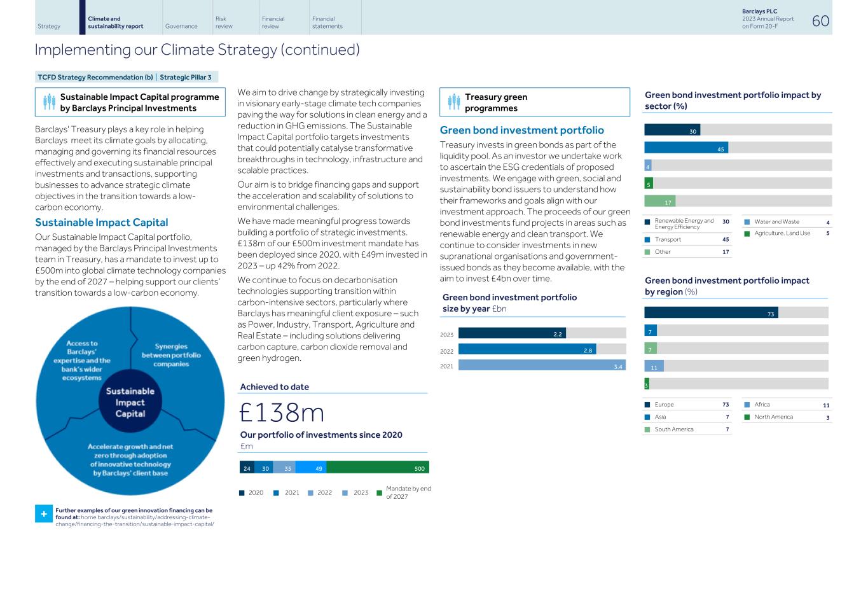This screenshot has height=614, width=868.
Task: Click the TCFD Strategy Recommendation (b) label
Action: point(94,77)
